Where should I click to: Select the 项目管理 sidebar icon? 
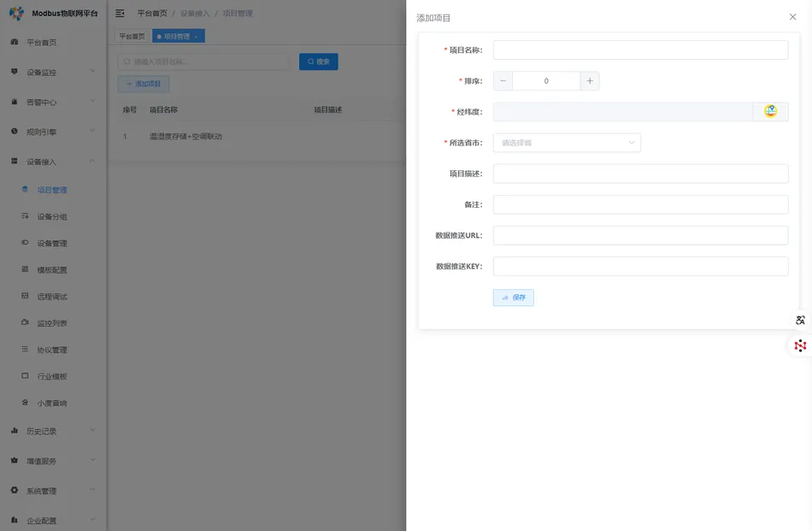pyautogui.click(x=26, y=189)
